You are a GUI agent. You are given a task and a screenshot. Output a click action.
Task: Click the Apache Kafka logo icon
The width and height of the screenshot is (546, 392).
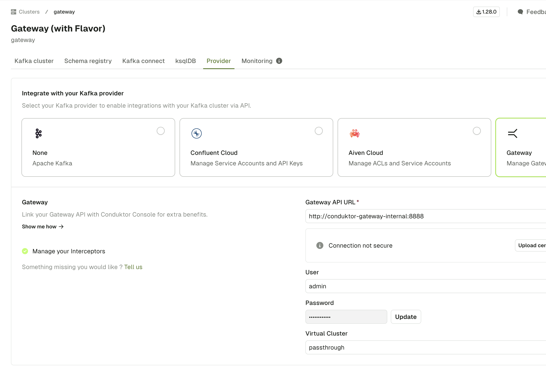click(39, 133)
